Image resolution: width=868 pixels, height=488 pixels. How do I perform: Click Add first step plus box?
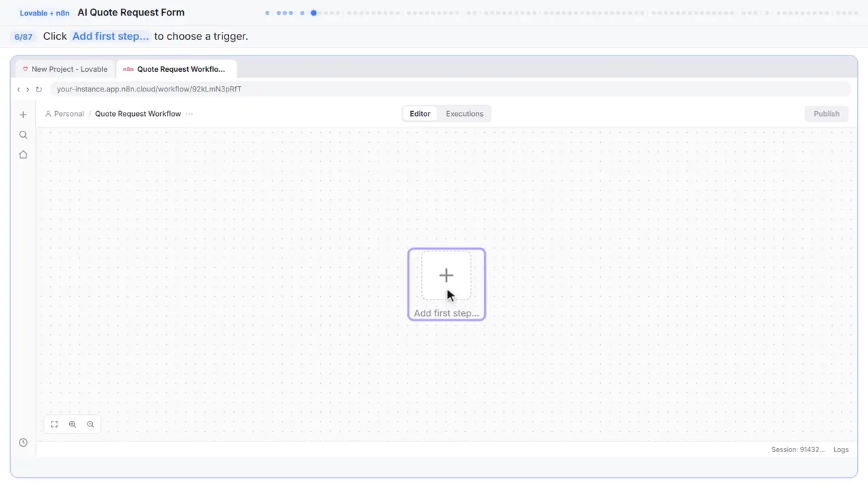pos(446,275)
